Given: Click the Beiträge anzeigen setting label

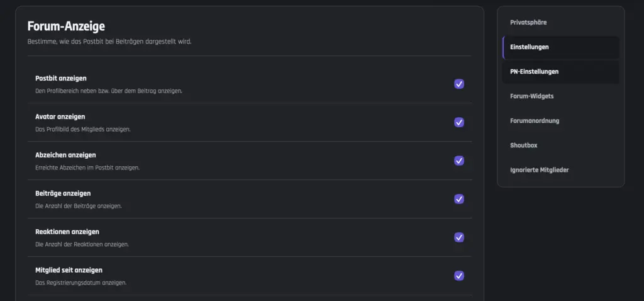Looking at the screenshot, I should pyautogui.click(x=63, y=193).
